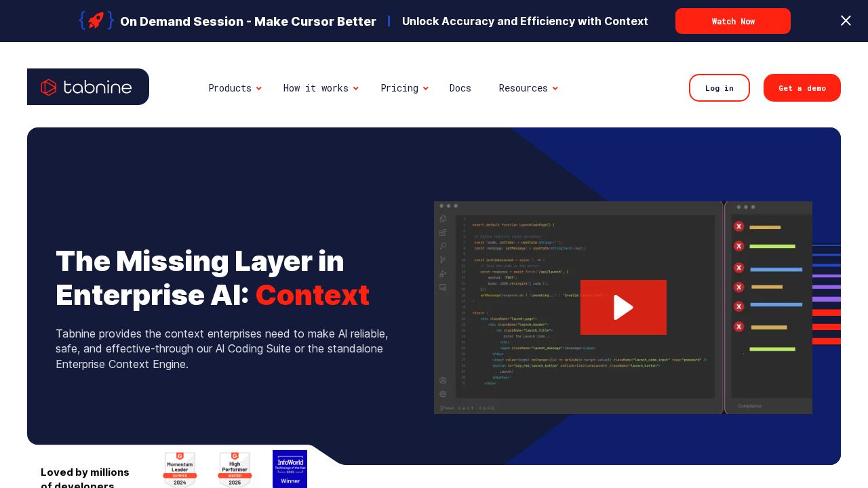Click the Tabnine provides the context paragraph

click(x=222, y=349)
